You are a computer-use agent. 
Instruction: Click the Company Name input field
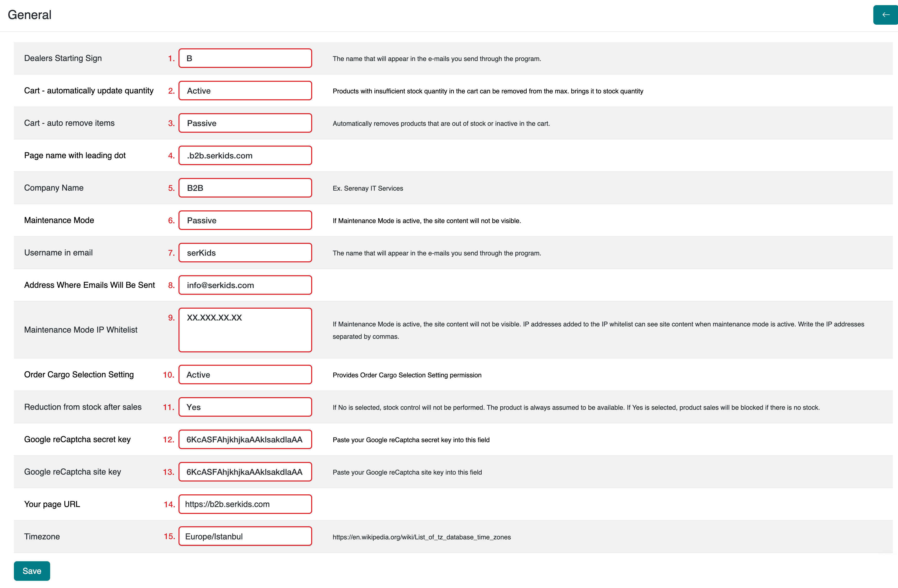click(245, 188)
